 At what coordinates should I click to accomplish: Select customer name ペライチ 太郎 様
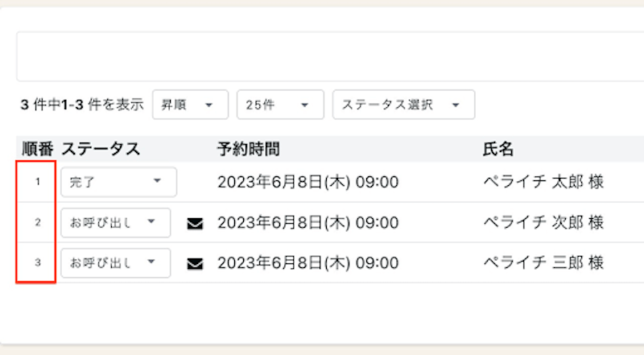[x=543, y=182]
